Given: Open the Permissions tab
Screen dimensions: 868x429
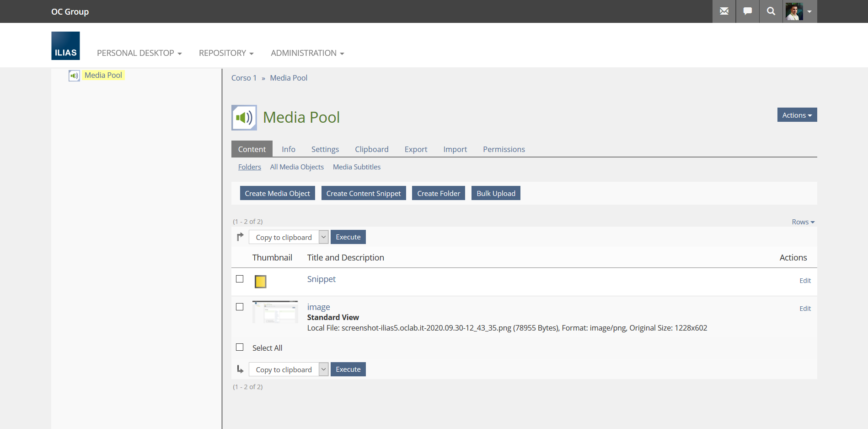Looking at the screenshot, I should (504, 149).
